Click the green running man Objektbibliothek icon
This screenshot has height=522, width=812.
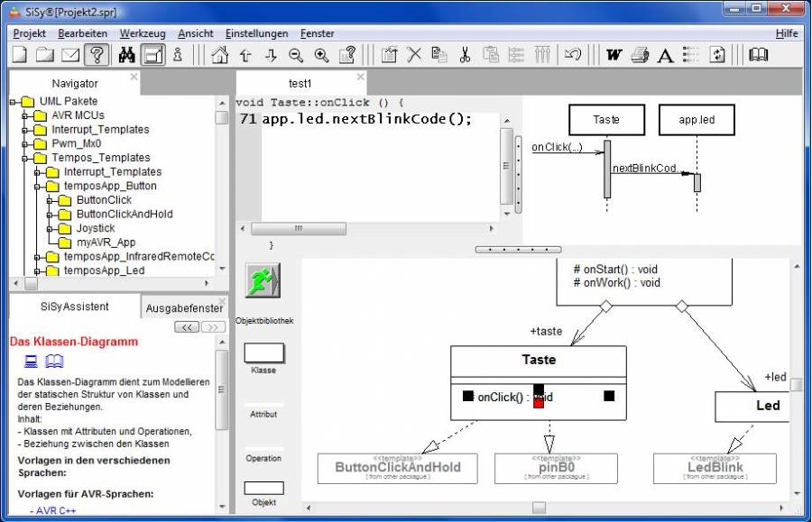click(263, 281)
